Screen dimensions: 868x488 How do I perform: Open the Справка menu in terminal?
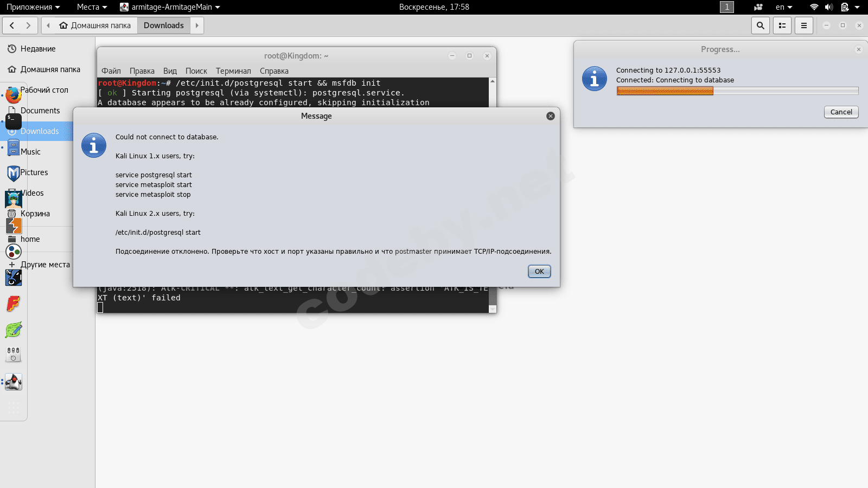[x=275, y=71]
